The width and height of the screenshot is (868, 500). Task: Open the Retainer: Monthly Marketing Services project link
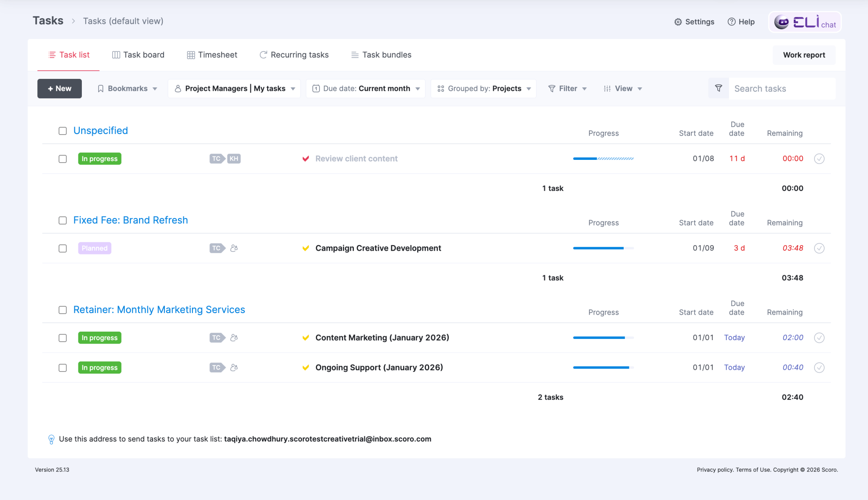[x=159, y=310]
